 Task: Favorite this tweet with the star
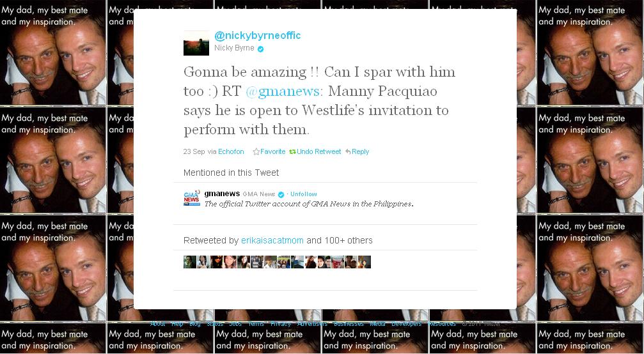click(269, 152)
